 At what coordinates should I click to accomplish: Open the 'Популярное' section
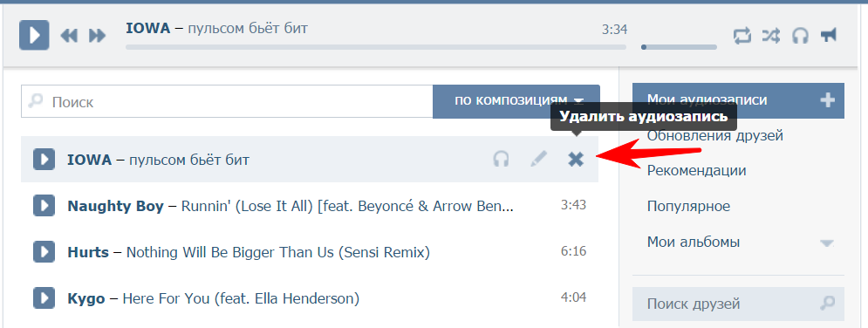(688, 207)
